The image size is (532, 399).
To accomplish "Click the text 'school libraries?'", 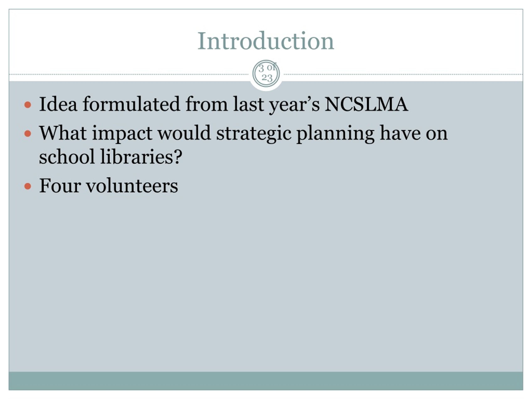I will pyautogui.click(x=111, y=157).
